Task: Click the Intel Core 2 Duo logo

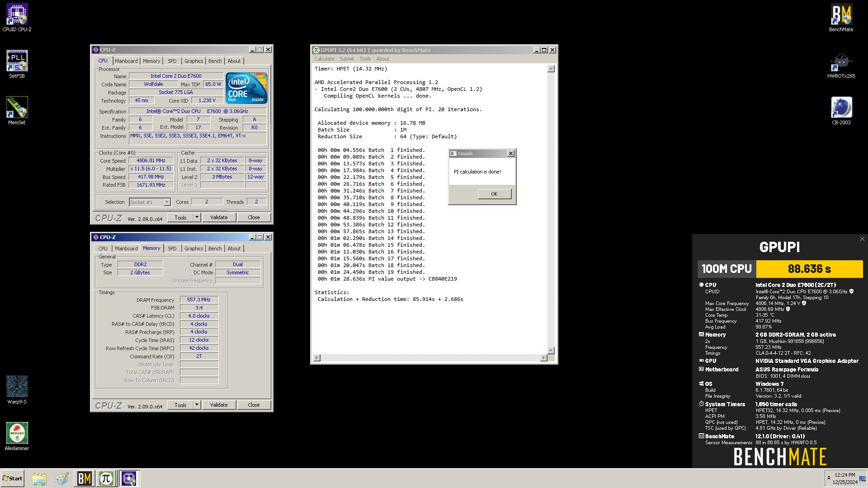Action: pyautogui.click(x=246, y=88)
